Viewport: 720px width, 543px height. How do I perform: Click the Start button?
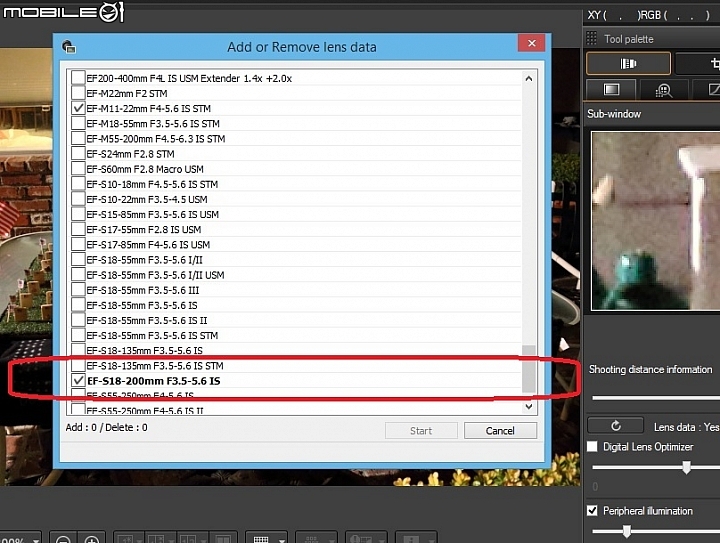tap(421, 431)
